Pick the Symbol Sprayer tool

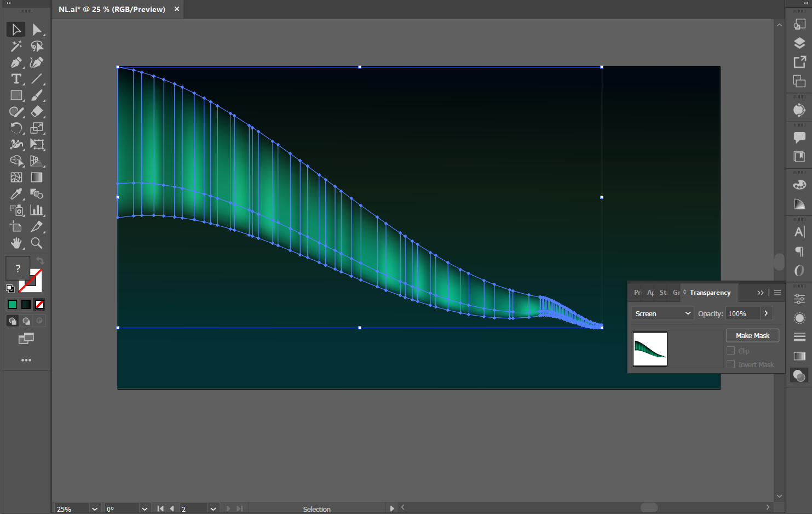[16, 210]
